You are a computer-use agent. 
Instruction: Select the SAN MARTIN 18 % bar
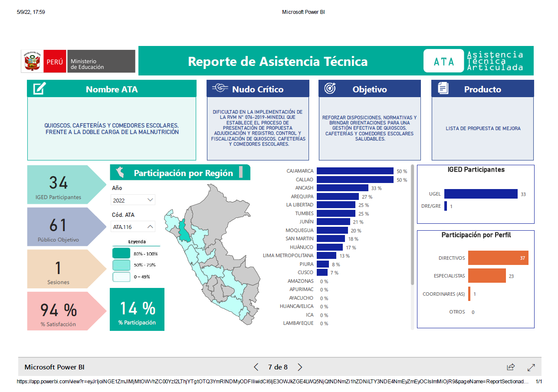(x=331, y=238)
